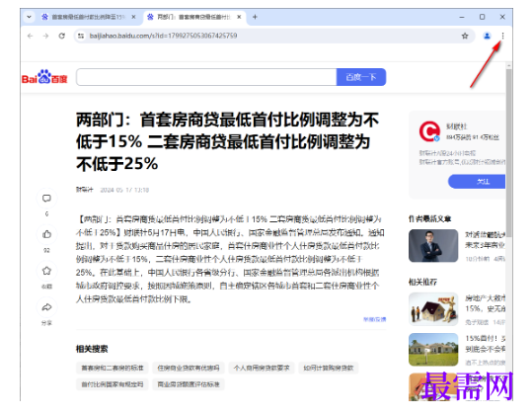The height and width of the screenshot is (417, 532).
Task: Bookmark this page with the star icon
Action: (465, 36)
